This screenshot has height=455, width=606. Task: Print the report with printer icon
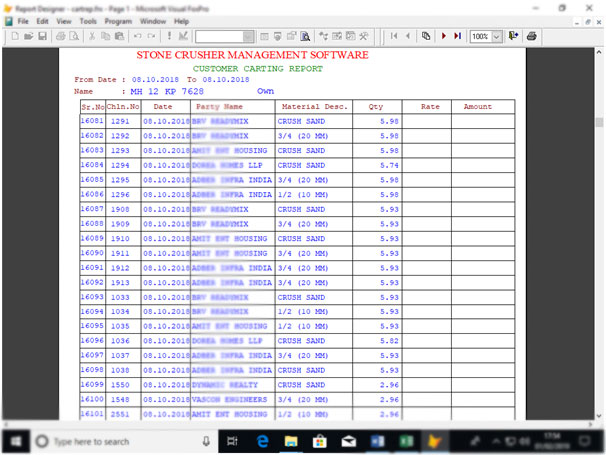(x=532, y=36)
